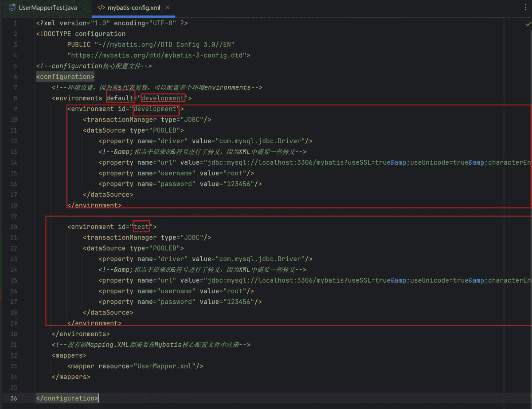Click the closing environments tag on line 30

81,334
